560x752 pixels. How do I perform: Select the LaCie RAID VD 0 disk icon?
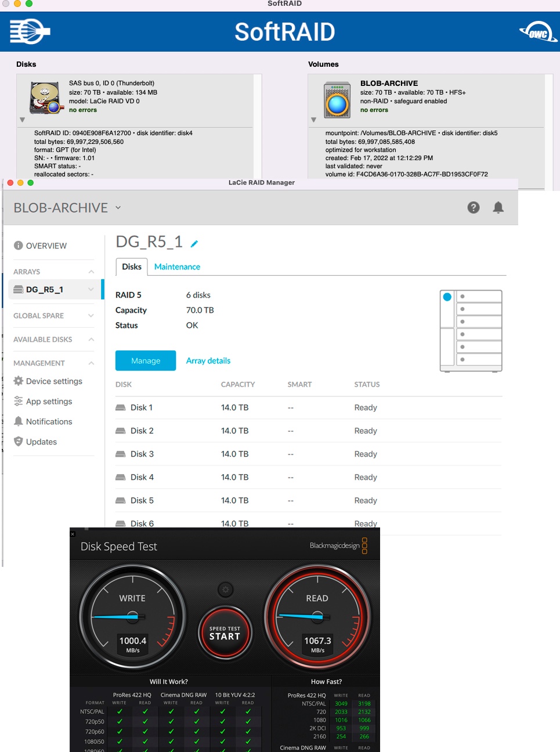[45, 97]
